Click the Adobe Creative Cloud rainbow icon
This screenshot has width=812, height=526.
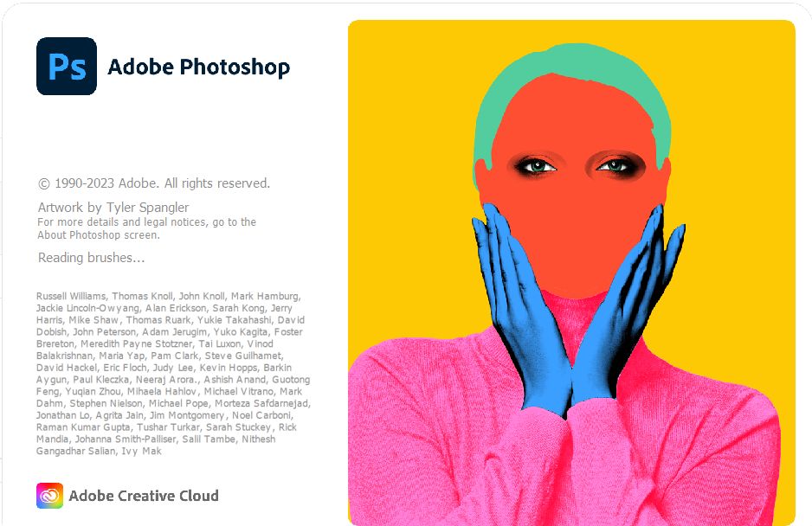pos(49,496)
